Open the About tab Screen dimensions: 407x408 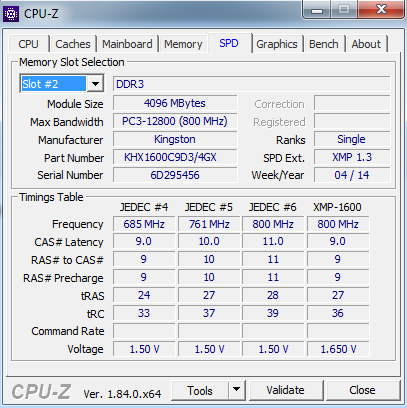coord(366,44)
